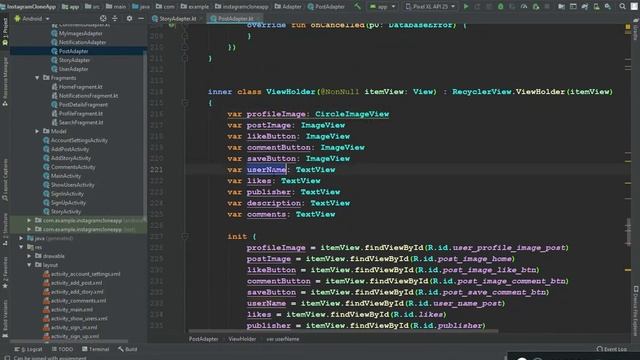
Task: Click the Event Log button
Action: click(611, 349)
